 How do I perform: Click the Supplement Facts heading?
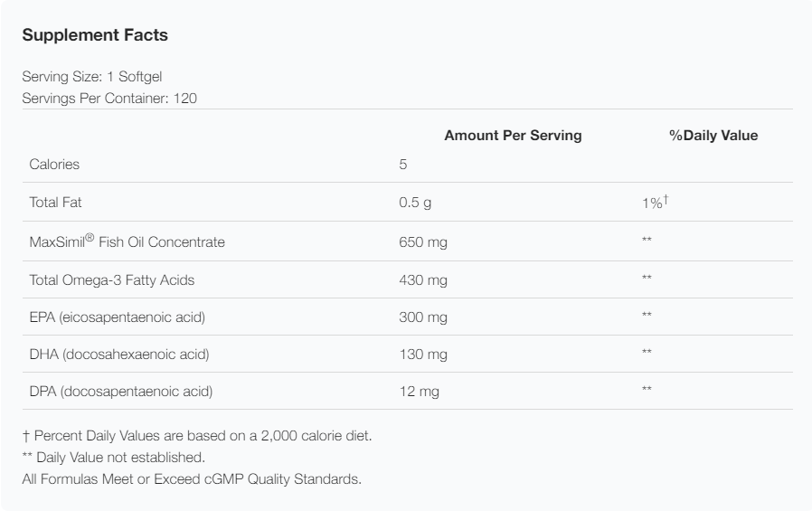tap(95, 36)
